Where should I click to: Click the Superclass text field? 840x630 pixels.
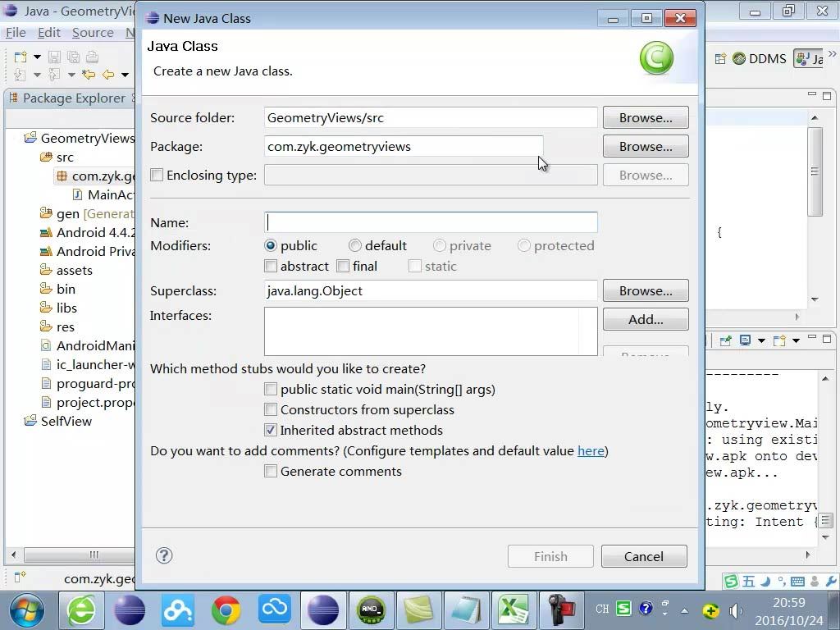(431, 291)
